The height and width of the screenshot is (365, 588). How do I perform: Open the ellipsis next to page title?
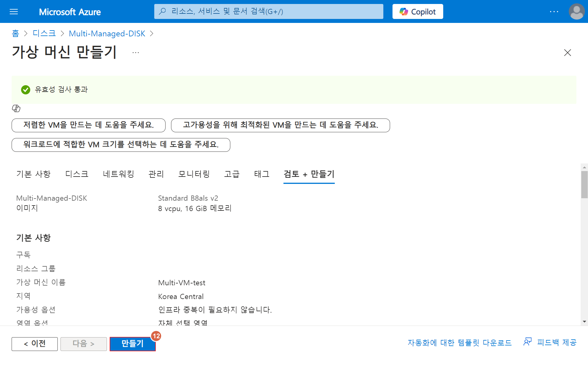[136, 53]
